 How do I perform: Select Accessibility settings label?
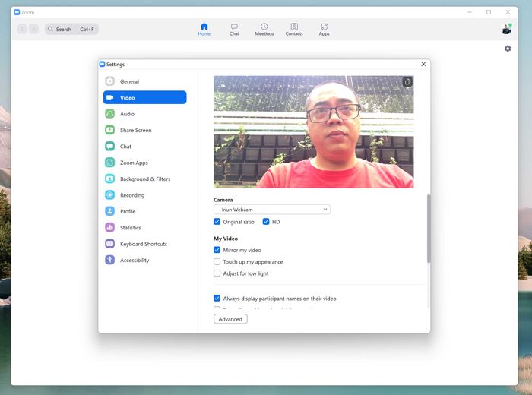point(135,261)
